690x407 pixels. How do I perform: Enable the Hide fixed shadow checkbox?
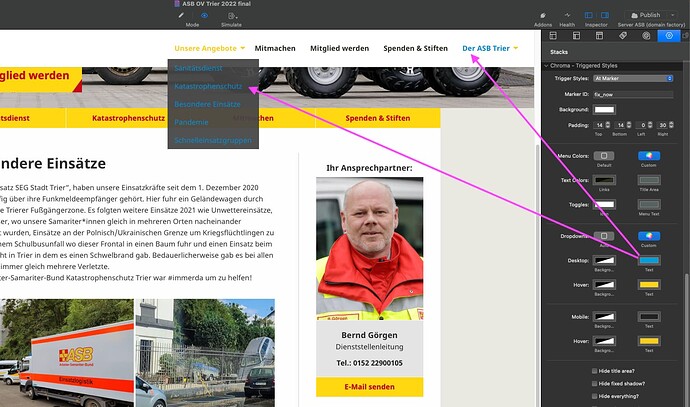[x=595, y=384]
